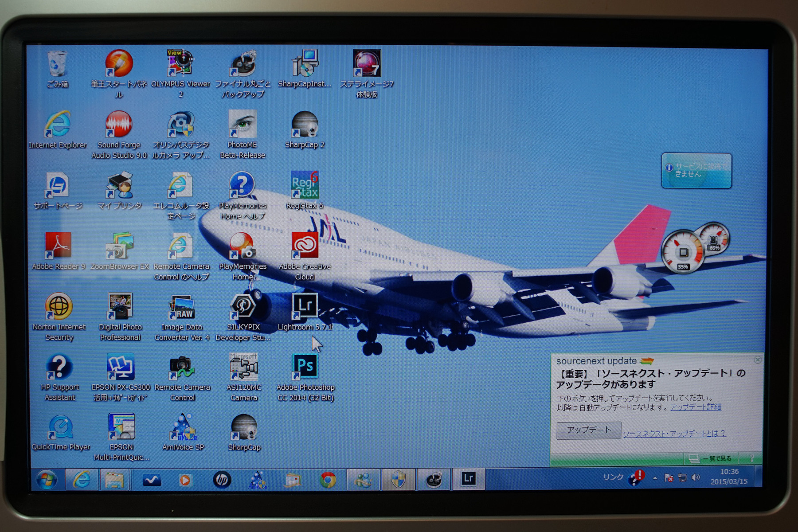Open SharpCapInst installer icon
Viewport: 798px width, 532px height.
tap(305, 69)
